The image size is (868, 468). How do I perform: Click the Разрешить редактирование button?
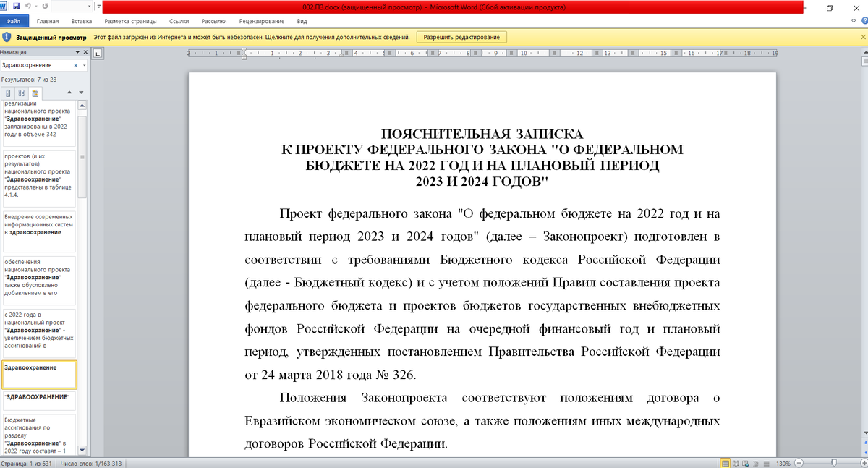pyautogui.click(x=461, y=37)
